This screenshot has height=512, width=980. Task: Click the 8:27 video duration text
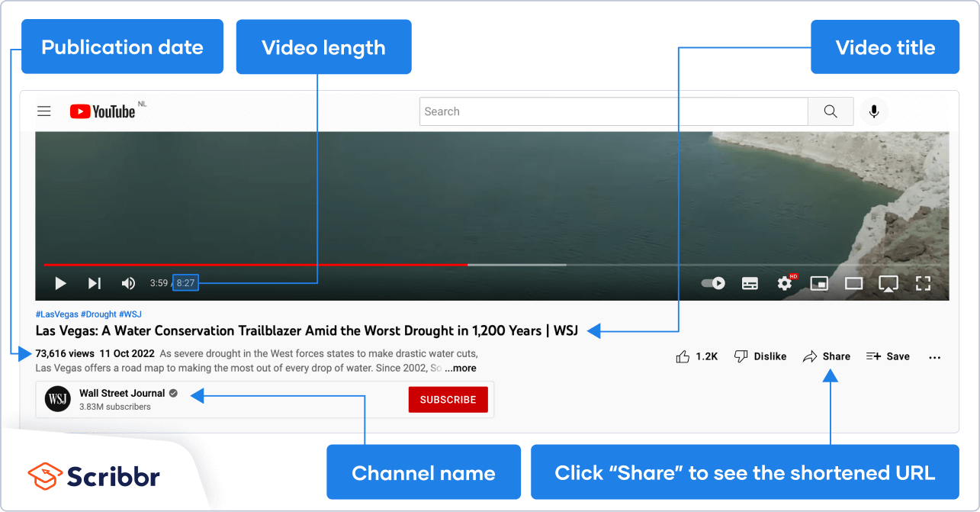click(185, 283)
